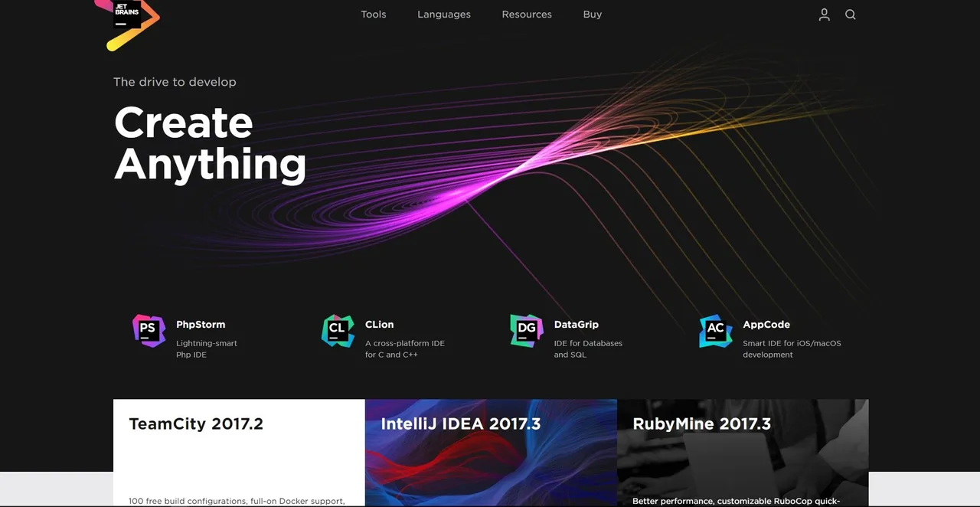Open the Languages menu
This screenshot has width=980, height=507.
click(444, 15)
